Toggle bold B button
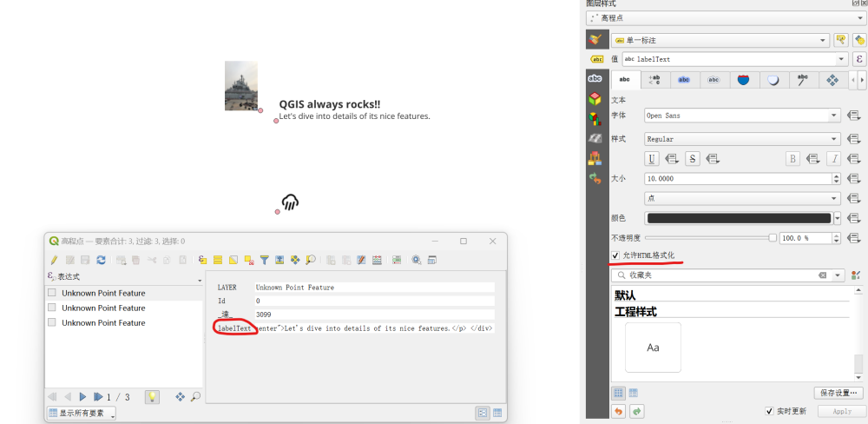Screen dimensions: 868x424 [x=792, y=159]
